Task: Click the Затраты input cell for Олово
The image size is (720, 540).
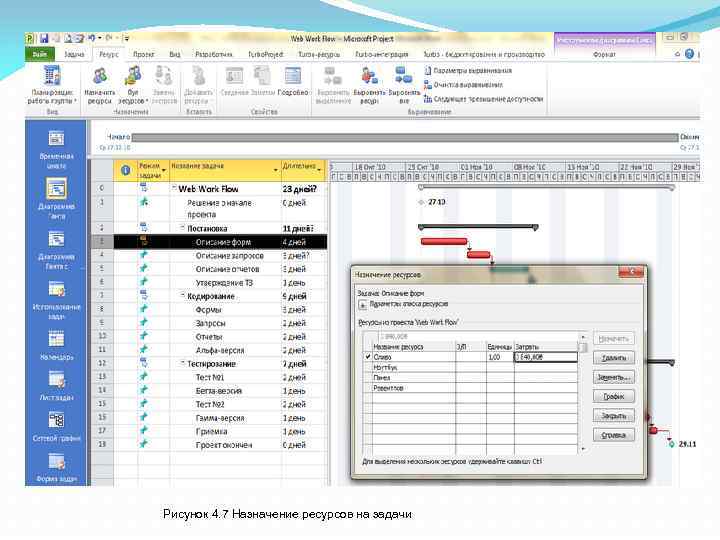Action: pyautogui.click(x=546, y=357)
